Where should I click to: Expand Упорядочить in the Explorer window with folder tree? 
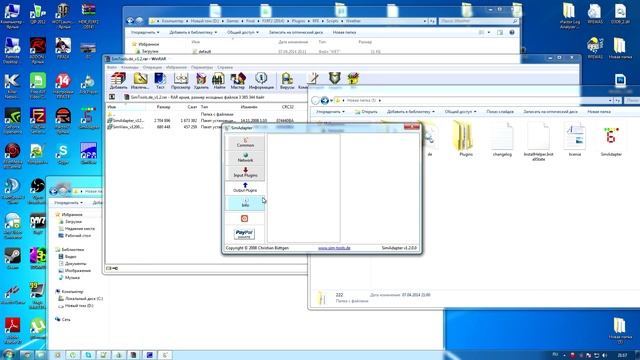tap(68, 202)
